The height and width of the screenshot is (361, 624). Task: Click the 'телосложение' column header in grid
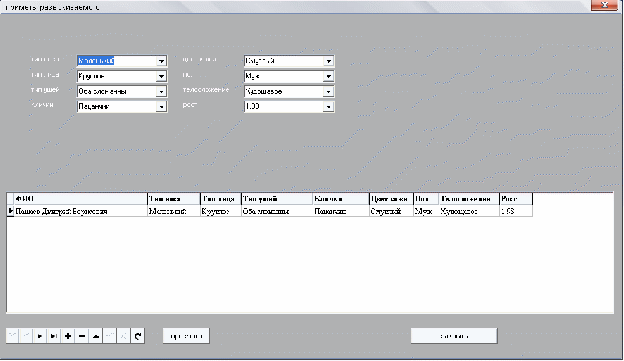(469, 199)
